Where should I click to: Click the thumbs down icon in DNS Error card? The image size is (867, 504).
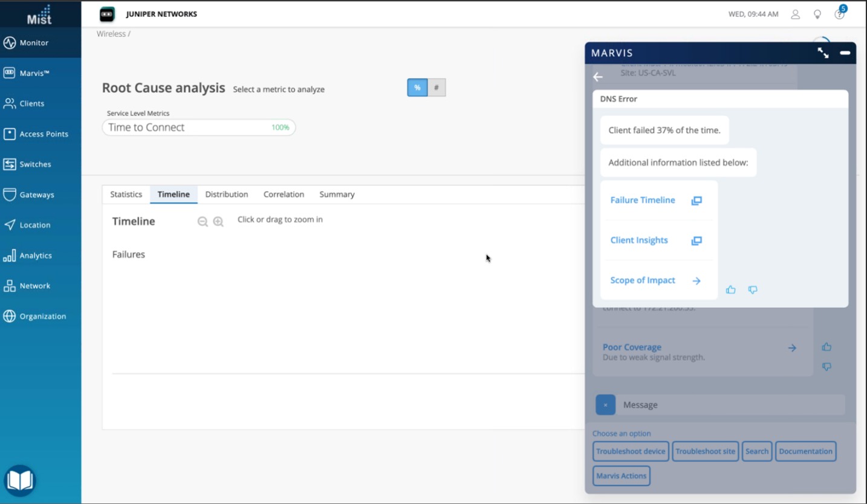[753, 290]
